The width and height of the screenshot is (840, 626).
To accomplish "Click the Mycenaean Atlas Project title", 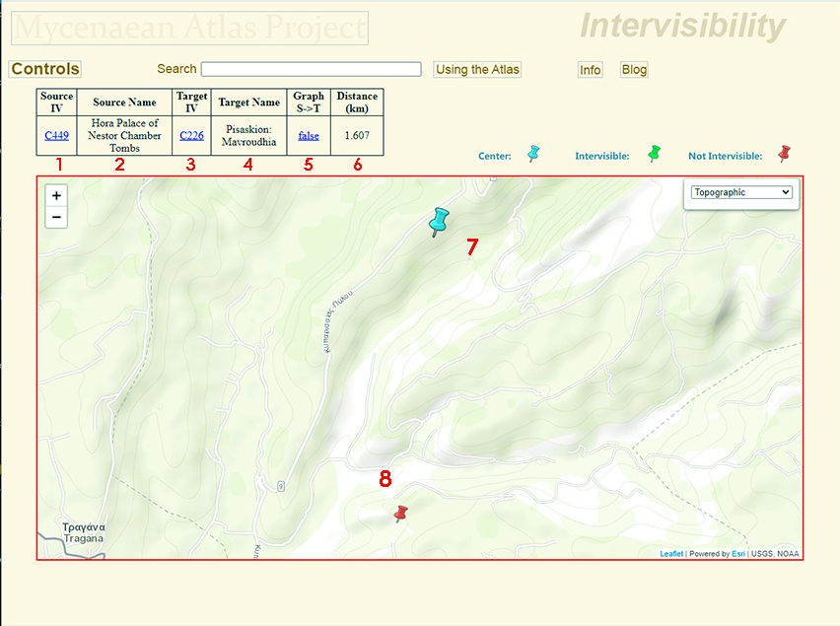I will (189, 29).
